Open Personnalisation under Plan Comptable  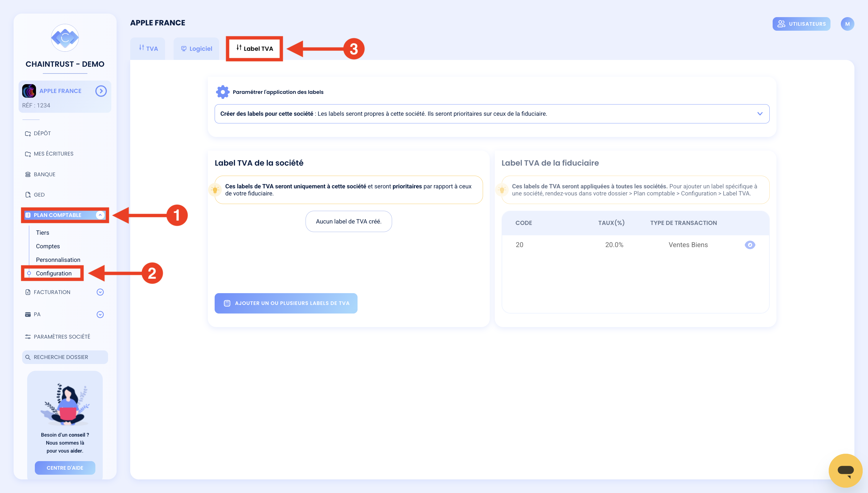pyautogui.click(x=58, y=260)
